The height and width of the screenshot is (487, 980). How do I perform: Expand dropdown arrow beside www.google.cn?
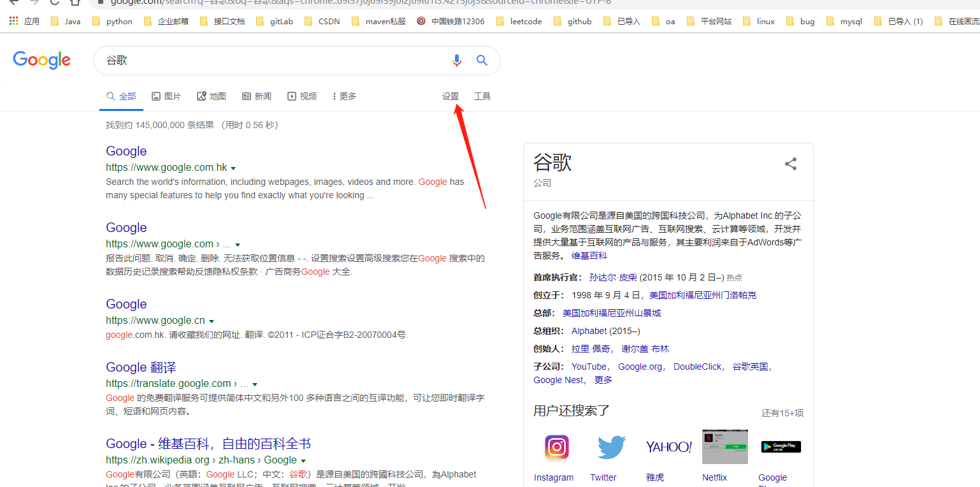pyautogui.click(x=212, y=321)
